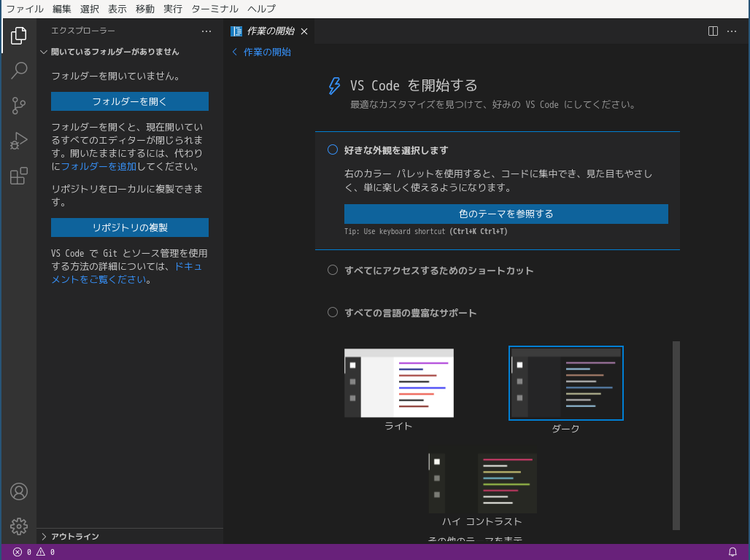The height and width of the screenshot is (560, 750).
Task: Open the 実行 menu
Action: point(173,9)
